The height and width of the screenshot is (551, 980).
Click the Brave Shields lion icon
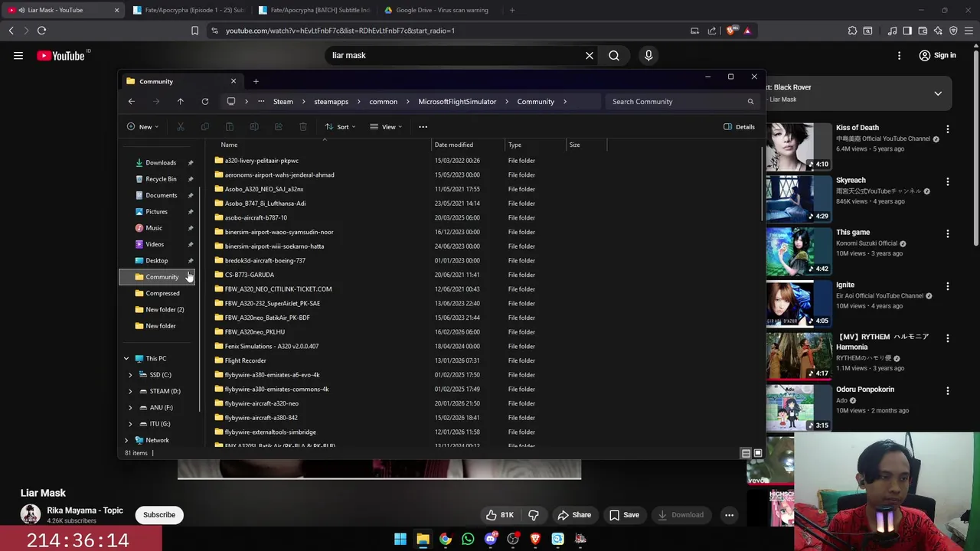[x=730, y=31]
